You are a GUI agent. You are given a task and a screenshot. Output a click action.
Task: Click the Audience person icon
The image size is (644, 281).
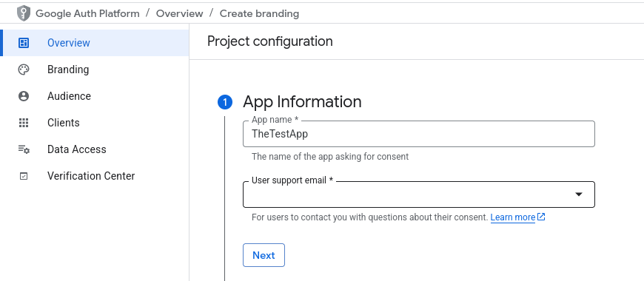pos(24,96)
